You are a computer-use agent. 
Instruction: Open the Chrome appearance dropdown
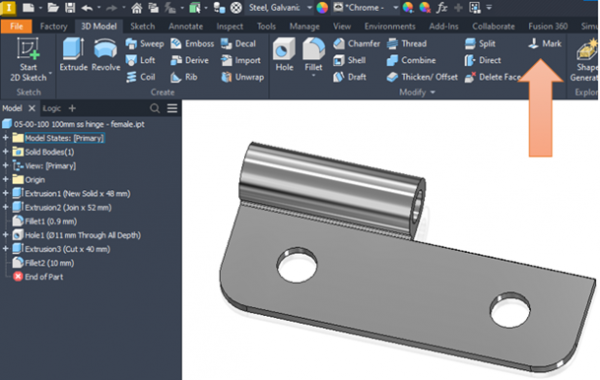click(395, 8)
